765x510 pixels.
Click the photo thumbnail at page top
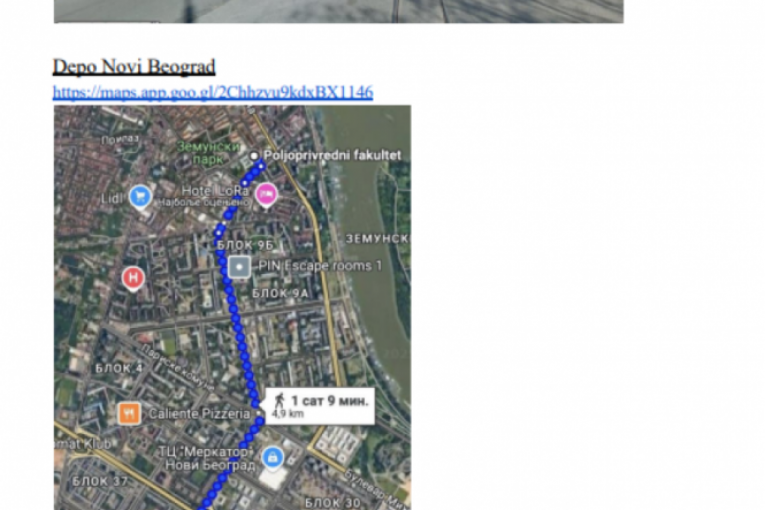(339, 11)
